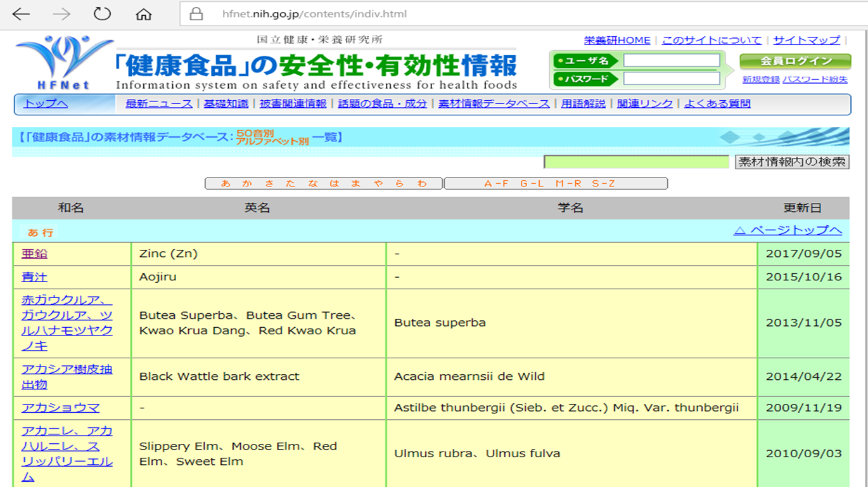The width and height of the screenshot is (868, 487).
Task: Open the サイトマップ link
Action: click(x=807, y=40)
